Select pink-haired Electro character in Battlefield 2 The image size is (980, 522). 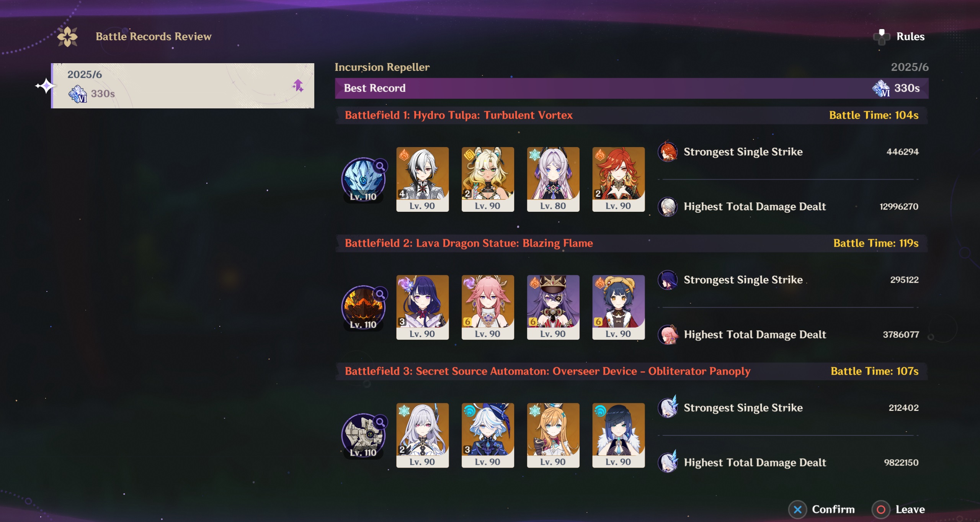click(488, 307)
